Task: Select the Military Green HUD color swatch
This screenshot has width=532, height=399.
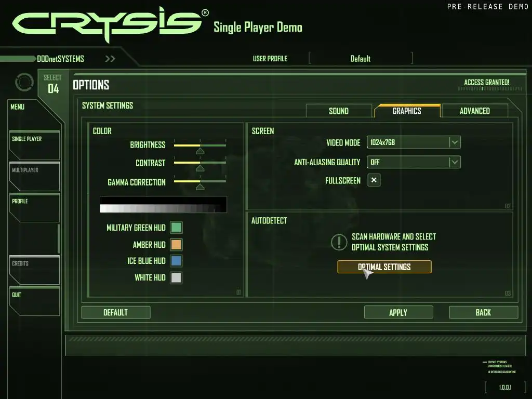Action: pyautogui.click(x=176, y=228)
